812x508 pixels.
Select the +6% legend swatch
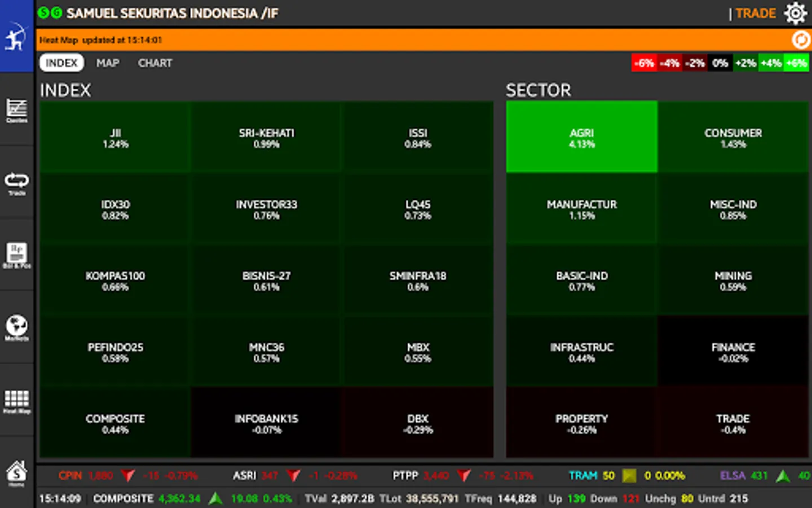tap(796, 63)
